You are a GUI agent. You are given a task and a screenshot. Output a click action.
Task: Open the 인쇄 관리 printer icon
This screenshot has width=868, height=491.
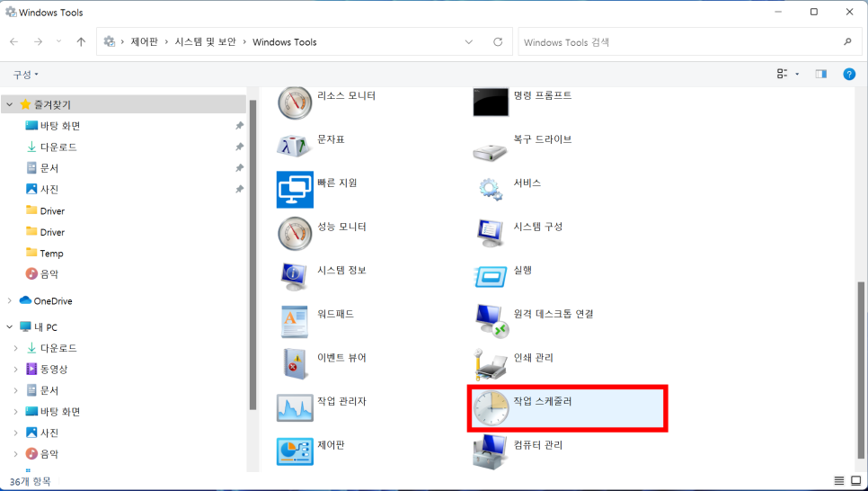491,364
